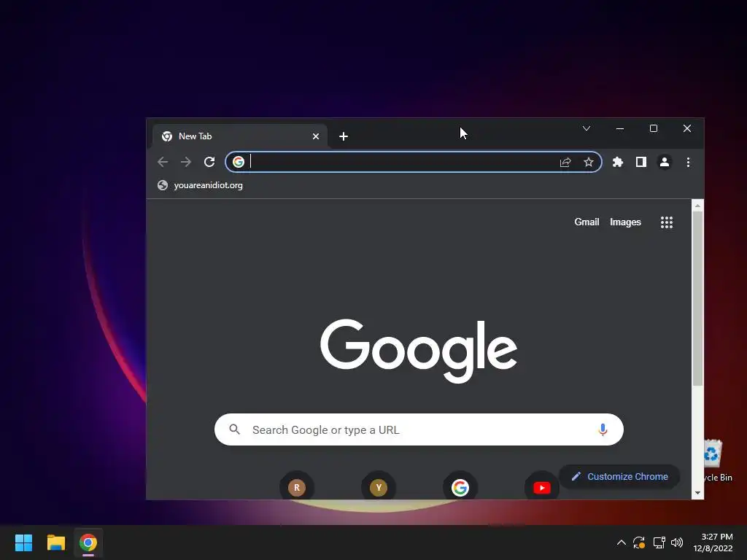747x560 pixels.
Task: Open the Extensions puzzle-piece menu
Action: [618, 162]
